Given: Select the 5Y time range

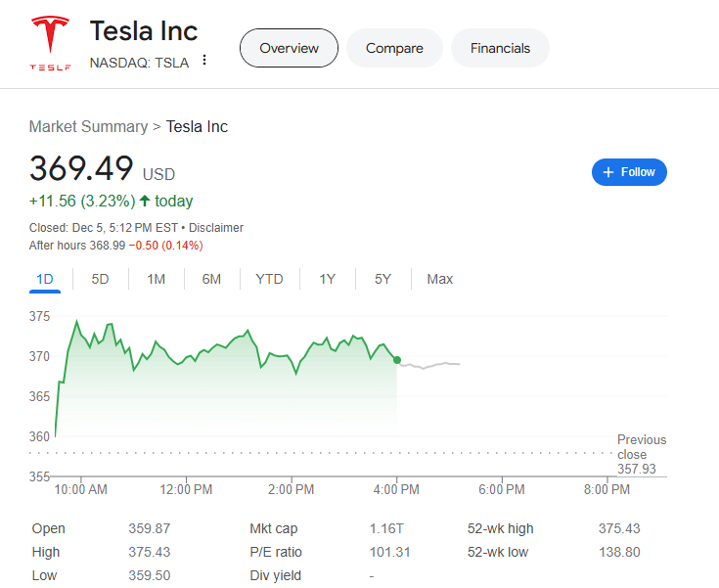Looking at the screenshot, I should click(382, 279).
